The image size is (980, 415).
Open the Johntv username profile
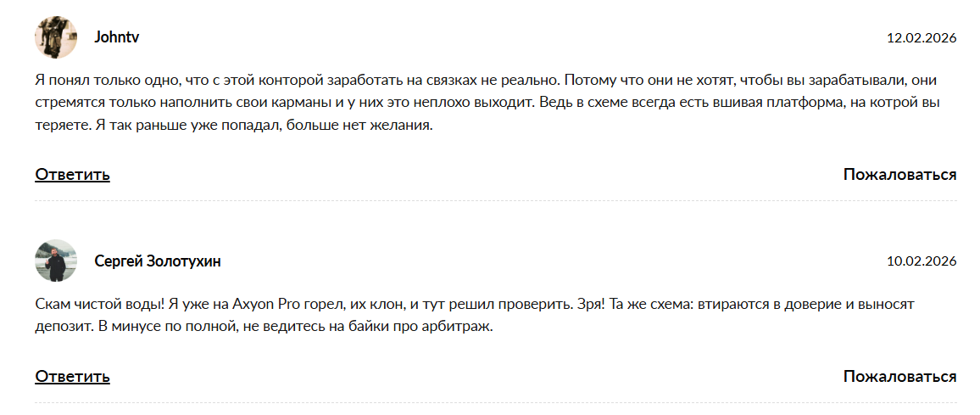coord(117,37)
